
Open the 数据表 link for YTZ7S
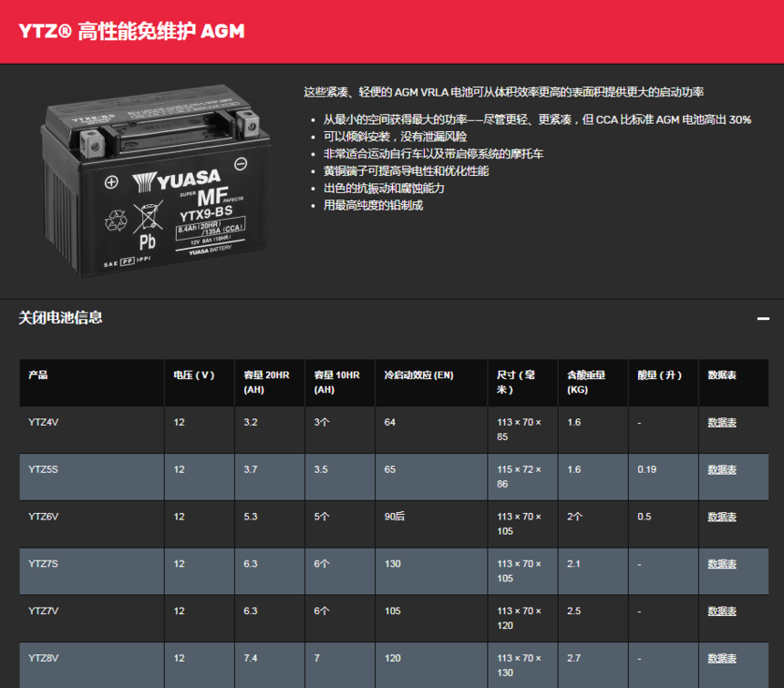[x=722, y=563]
